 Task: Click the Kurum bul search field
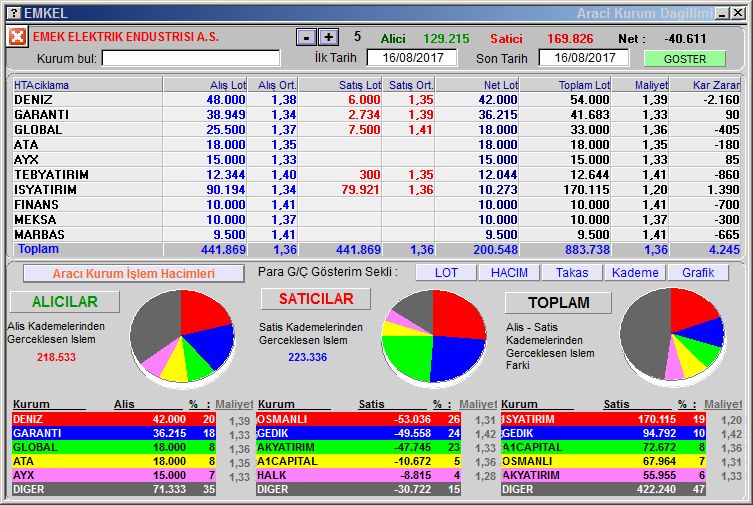pyautogui.click(x=191, y=59)
